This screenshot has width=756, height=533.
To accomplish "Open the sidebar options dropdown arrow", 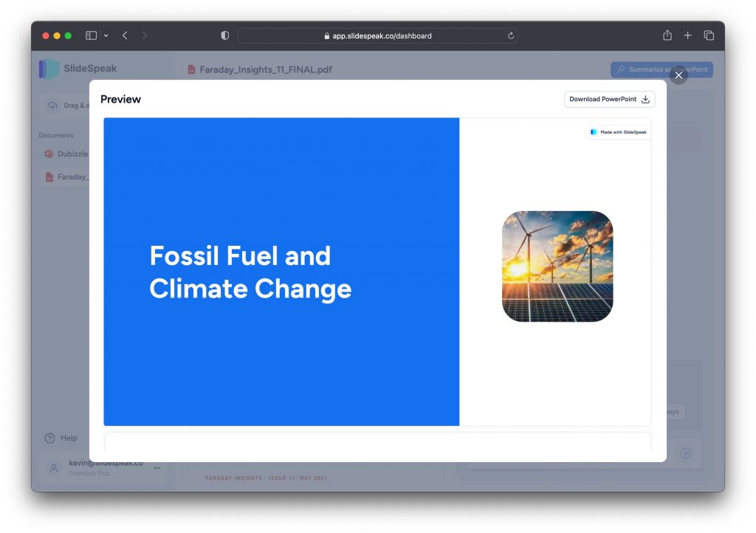I will coord(106,35).
